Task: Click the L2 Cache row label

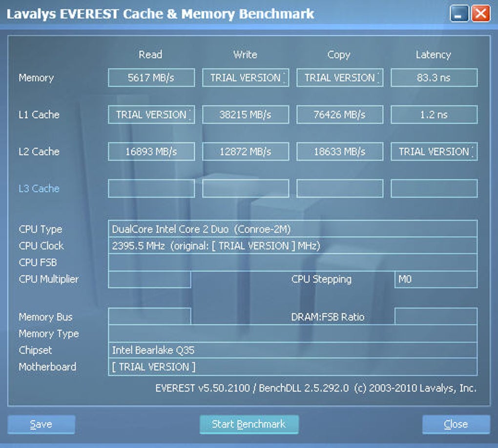Action: coord(39,151)
